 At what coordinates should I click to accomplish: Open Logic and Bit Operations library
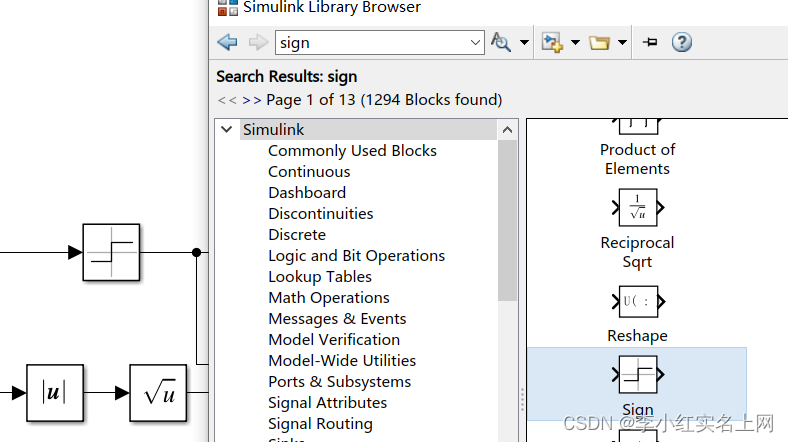pyautogui.click(x=356, y=256)
